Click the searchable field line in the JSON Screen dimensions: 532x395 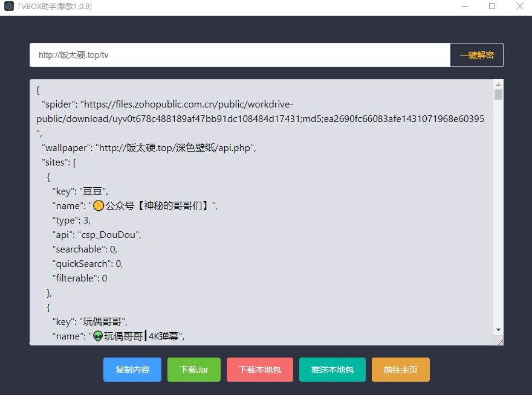[87, 249]
